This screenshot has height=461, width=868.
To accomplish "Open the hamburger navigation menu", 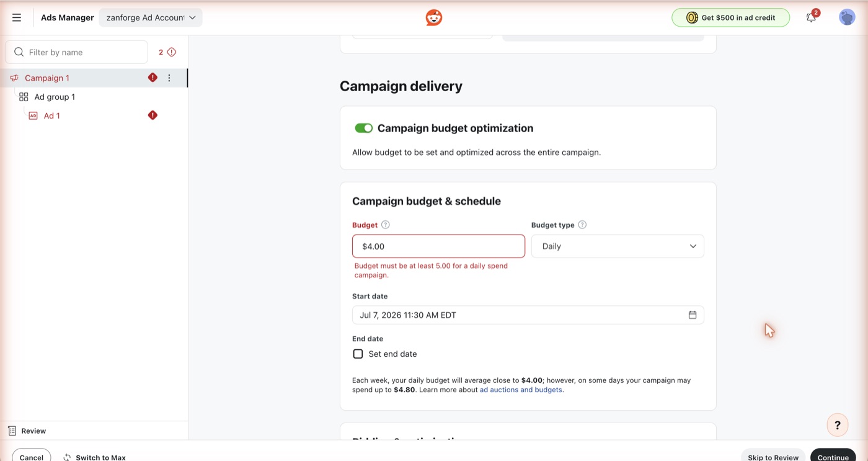I will tap(17, 17).
